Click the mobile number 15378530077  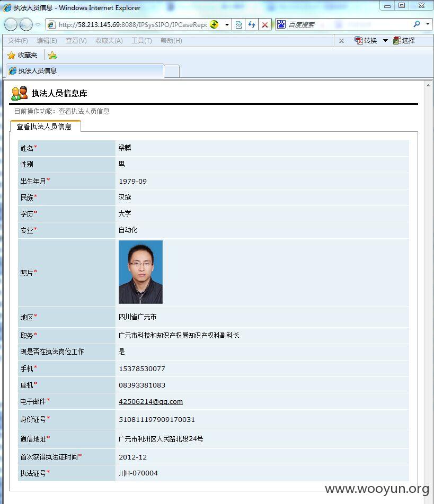(x=142, y=368)
